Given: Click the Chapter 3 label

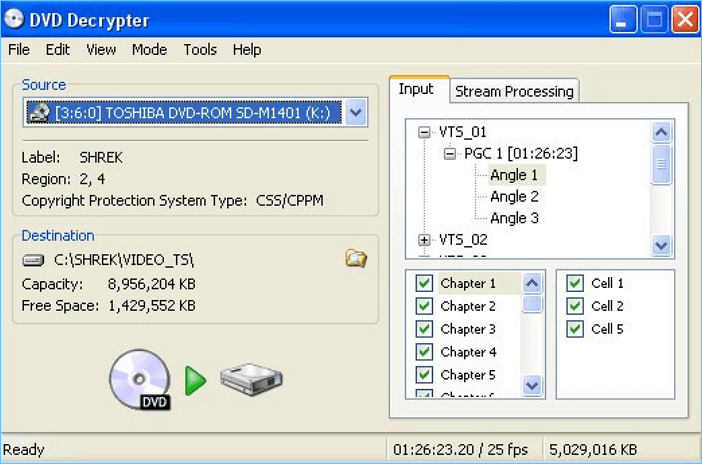Looking at the screenshot, I should 468,329.
